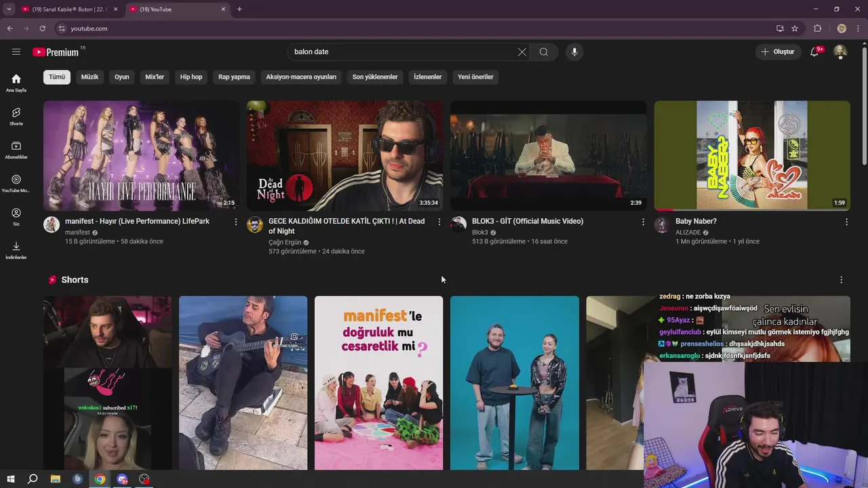Select the İzlenenler filter chip
Screen dimensions: 868x488
428,77
